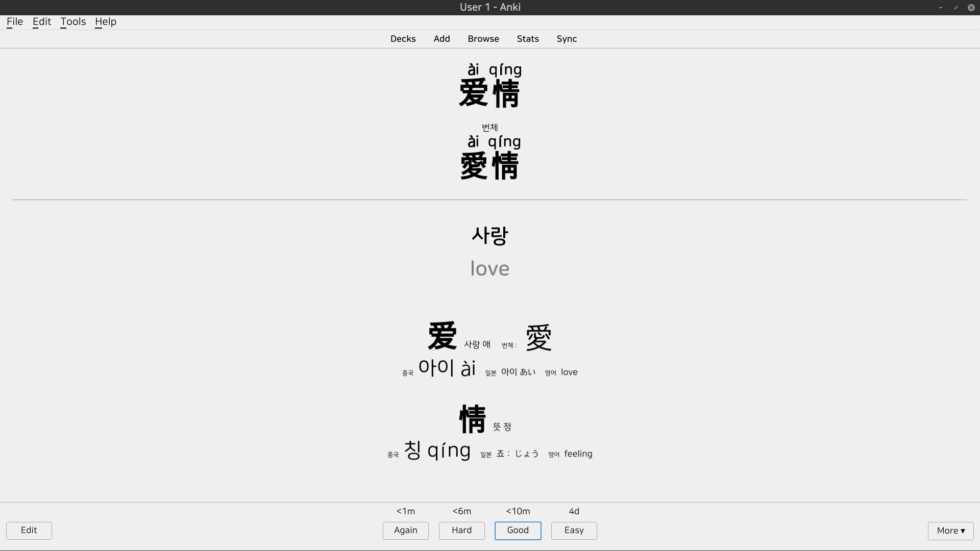The height and width of the screenshot is (551, 980).
Task: View the Stats page
Action: coord(528,39)
